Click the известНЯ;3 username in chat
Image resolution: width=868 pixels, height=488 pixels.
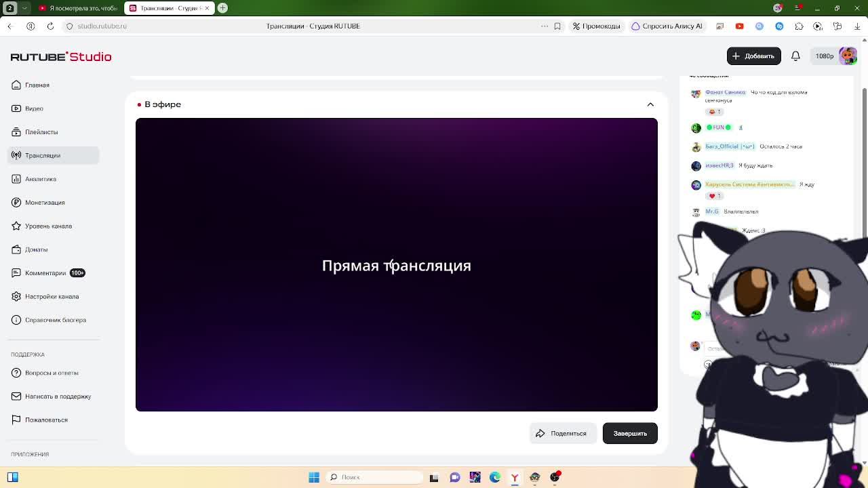pos(719,165)
